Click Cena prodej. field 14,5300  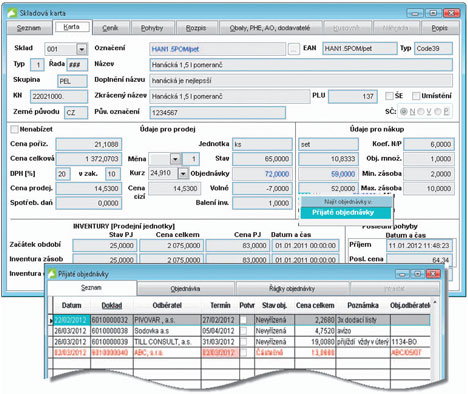89,188
